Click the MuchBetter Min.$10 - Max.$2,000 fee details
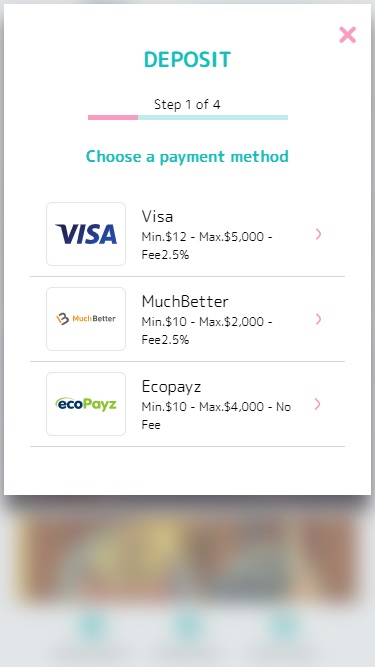 (x=207, y=331)
